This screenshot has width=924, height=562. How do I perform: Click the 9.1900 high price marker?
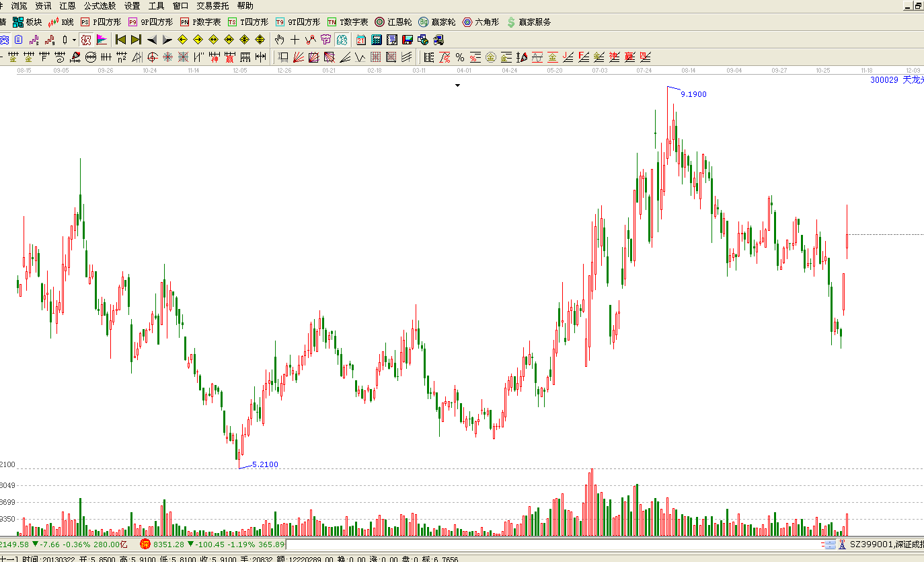pos(693,94)
